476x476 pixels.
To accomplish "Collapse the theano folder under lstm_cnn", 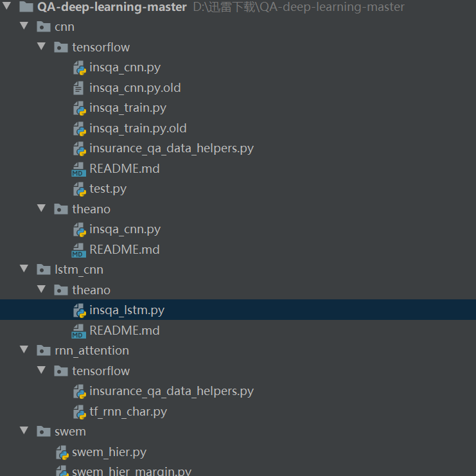I will [x=42, y=290].
